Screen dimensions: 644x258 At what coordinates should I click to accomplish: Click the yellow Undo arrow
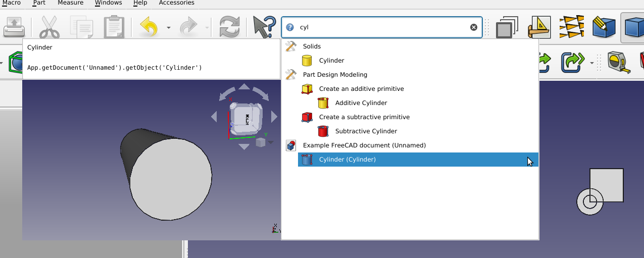pos(150,27)
